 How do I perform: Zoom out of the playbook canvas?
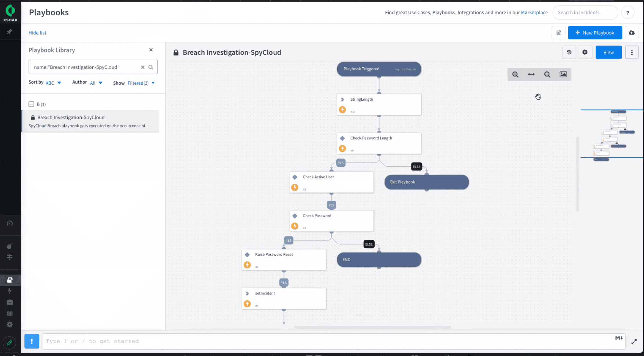point(547,74)
